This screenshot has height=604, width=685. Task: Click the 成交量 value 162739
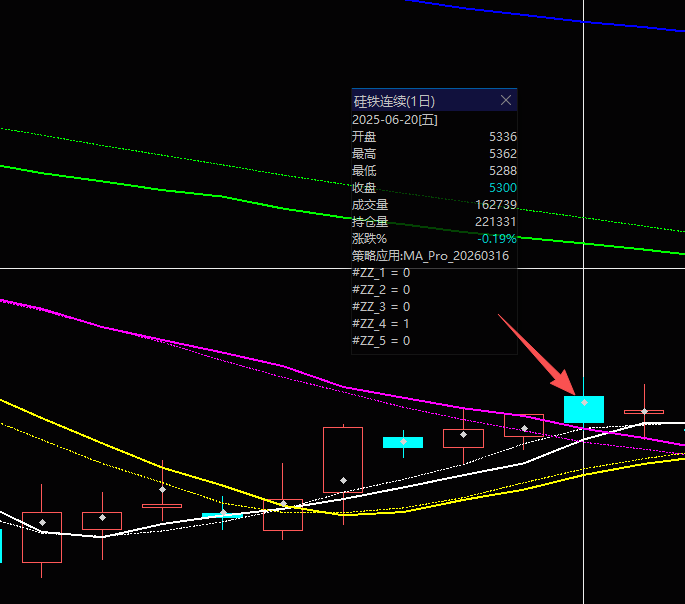coord(495,205)
